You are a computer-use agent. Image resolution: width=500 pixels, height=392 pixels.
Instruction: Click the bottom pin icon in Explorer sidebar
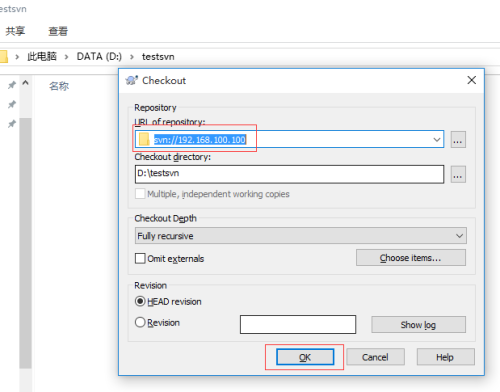pyautogui.click(x=12, y=124)
